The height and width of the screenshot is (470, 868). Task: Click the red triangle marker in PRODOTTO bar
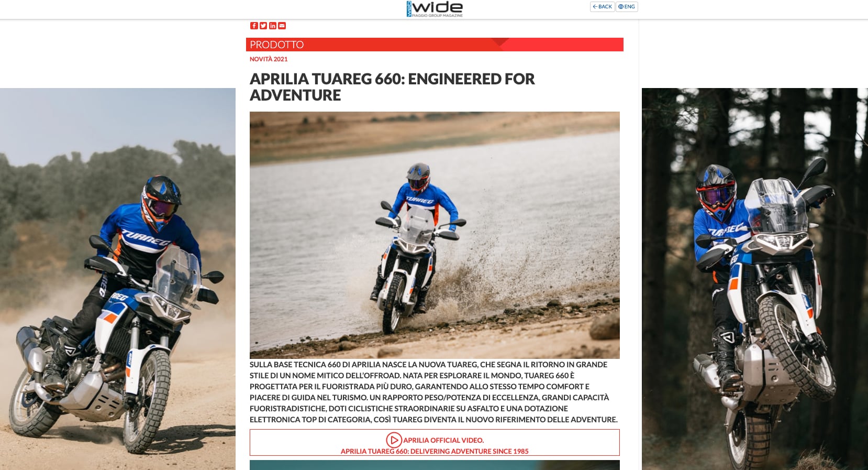coord(500,42)
